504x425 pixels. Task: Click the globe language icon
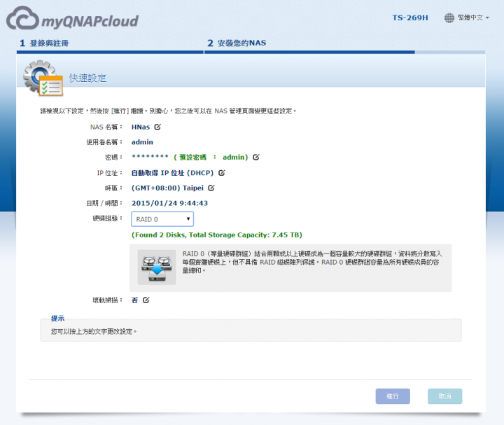point(449,18)
